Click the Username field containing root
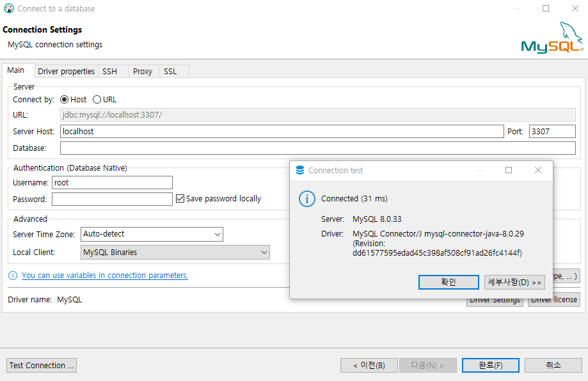588x381 pixels. point(112,183)
